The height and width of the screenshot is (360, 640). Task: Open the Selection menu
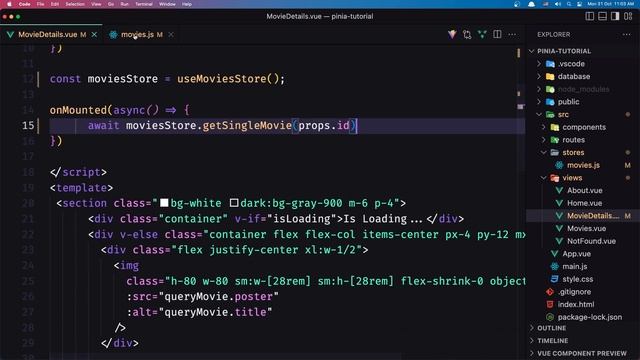click(x=75, y=4)
